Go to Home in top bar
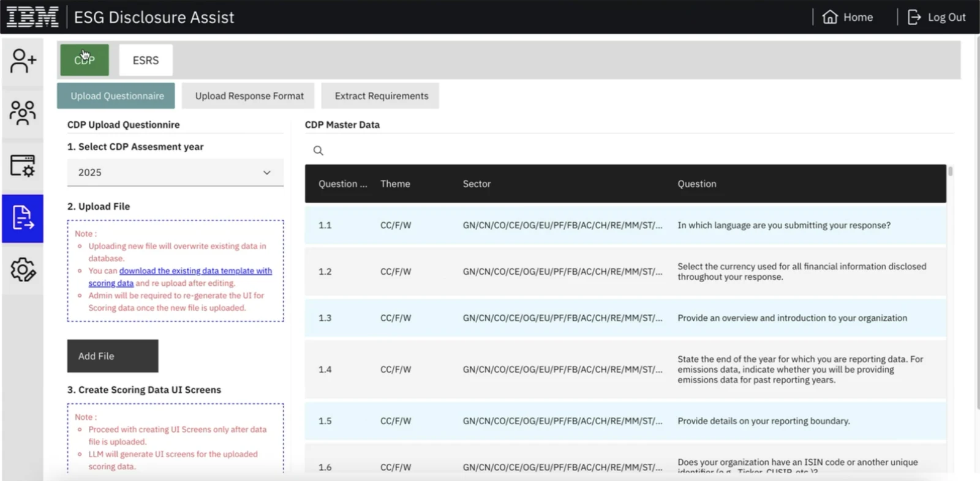This screenshot has width=980, height=481. point(848,17)
